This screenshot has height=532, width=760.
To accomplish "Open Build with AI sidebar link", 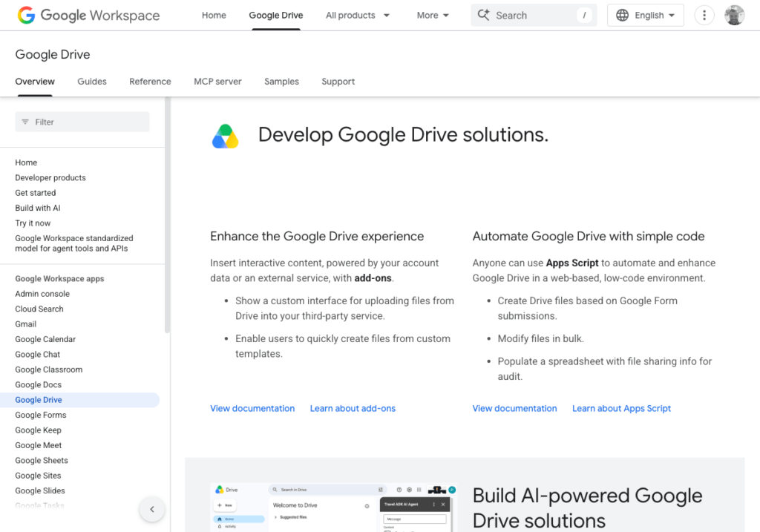I will [38, 208].
